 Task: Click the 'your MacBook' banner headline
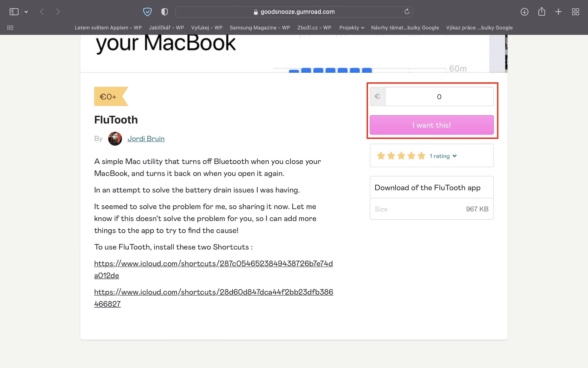pyautogui.click(x=166, y=43)
